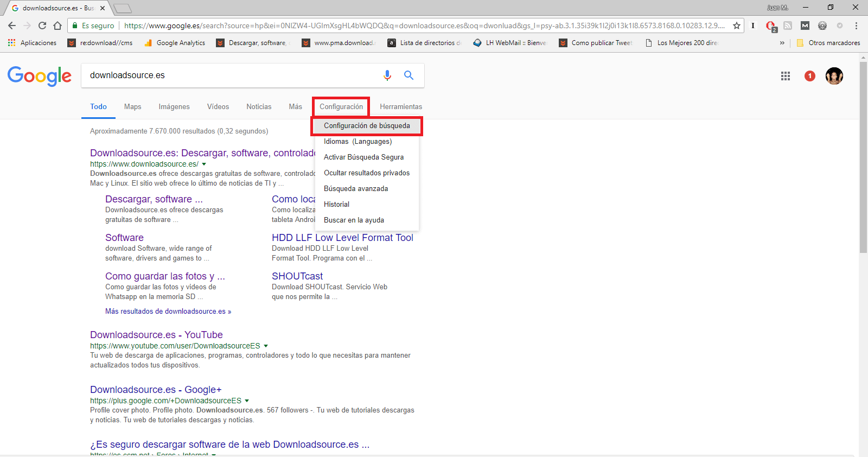This screenshot has width=868, height=457.
Task: Click the browser address bar URL
Action: [x=423, y=26]
